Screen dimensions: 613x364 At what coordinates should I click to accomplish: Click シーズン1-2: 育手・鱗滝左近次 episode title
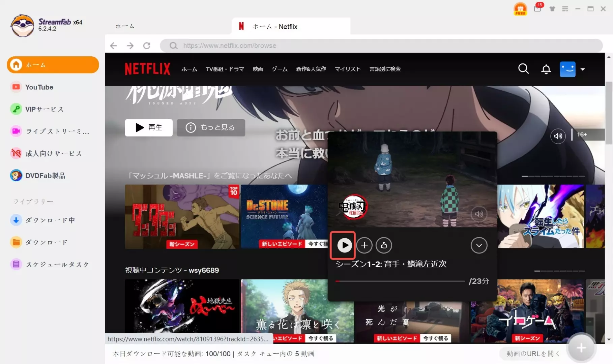[x=391, y=264]
